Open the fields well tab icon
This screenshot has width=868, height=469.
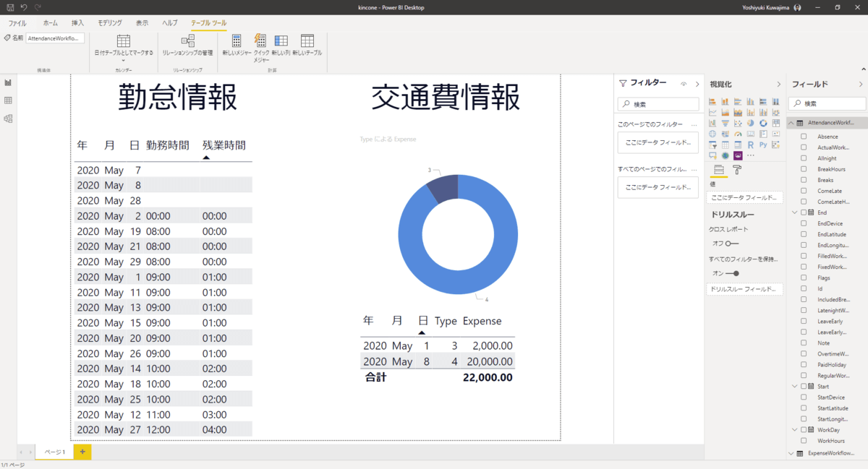[719, 170]
